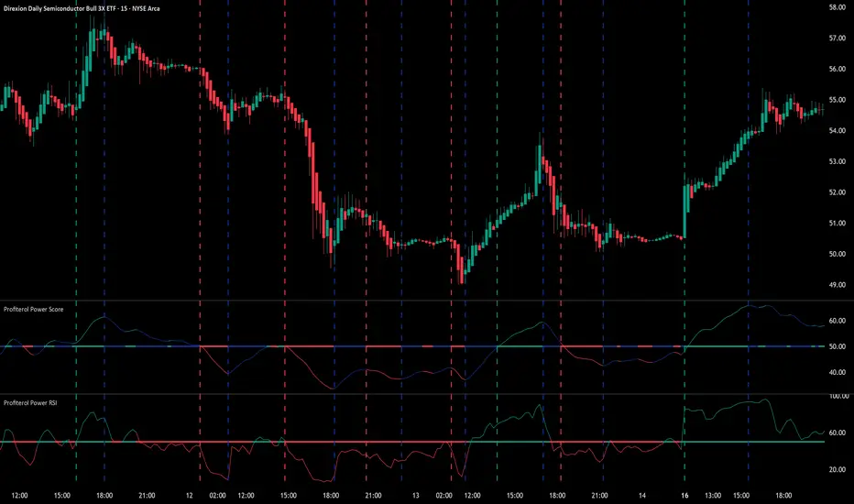Click the 13:00 time axis label
The height and width of the screenshot is (504, 854).
pyautogui.click(x=713, y=496)
